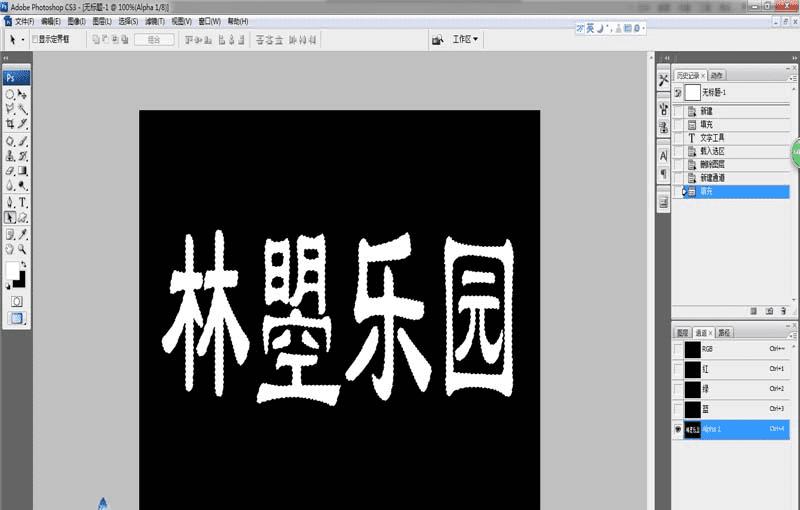
Task: Expand the toolbox double-arrow
Action: 6,58
